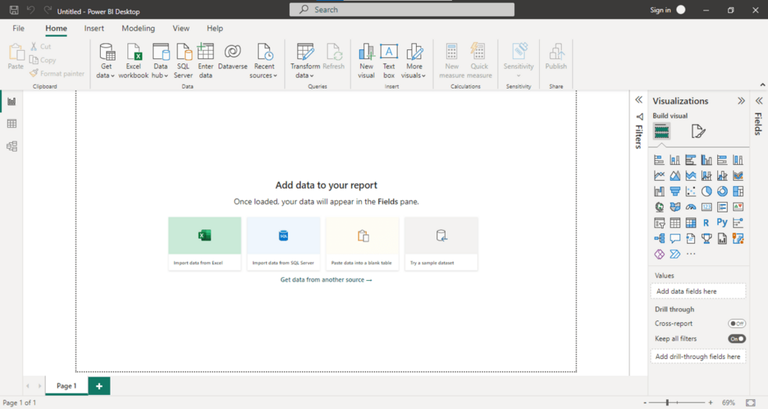
Task: Click Enter data in ribbon
Action: [x=206, y=61]
